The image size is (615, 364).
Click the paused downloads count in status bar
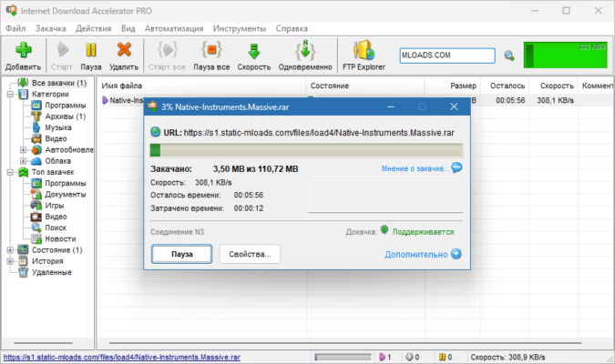[x=446, y=357]
